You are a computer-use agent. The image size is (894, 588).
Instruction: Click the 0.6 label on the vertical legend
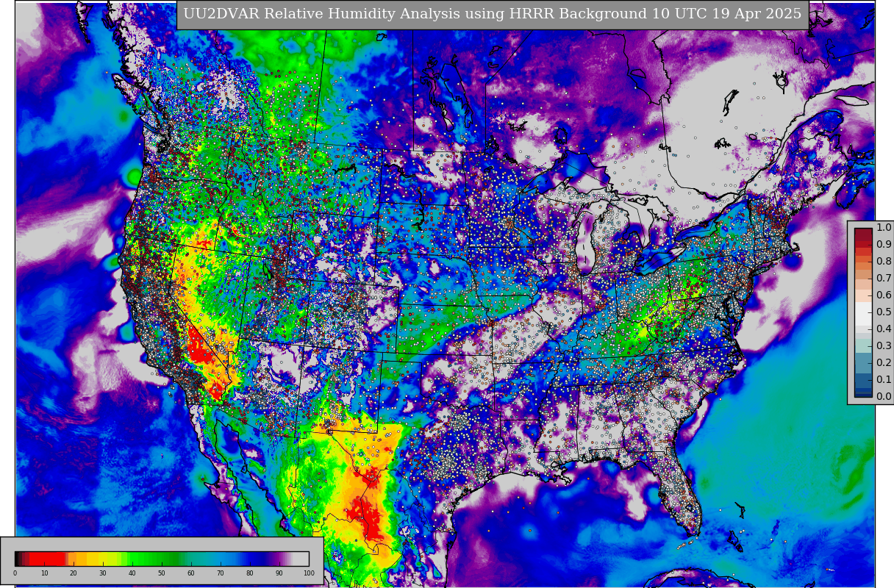tap(884, 295)
